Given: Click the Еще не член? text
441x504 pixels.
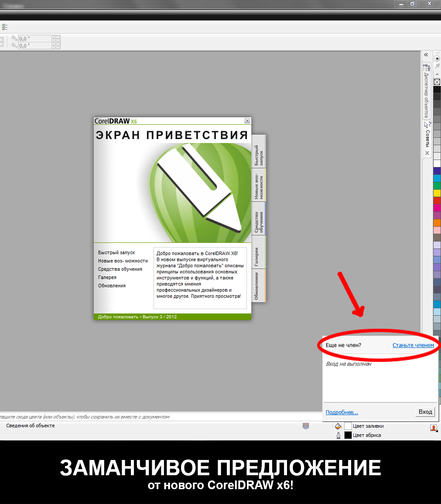Looking at the screenshot, I should point(343,345).
